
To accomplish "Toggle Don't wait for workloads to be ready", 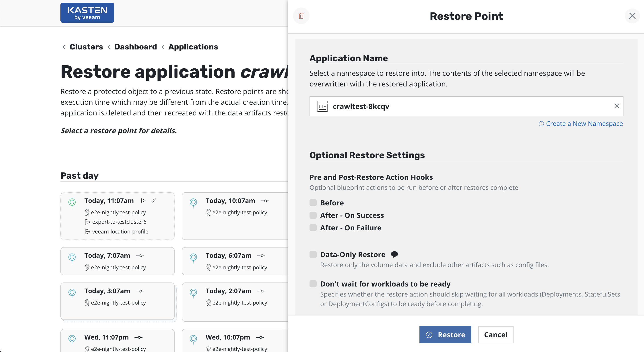I will click(313, 284).
